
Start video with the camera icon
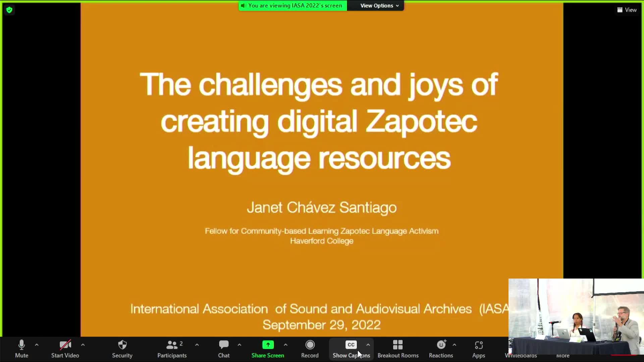[x=65, y=349]
